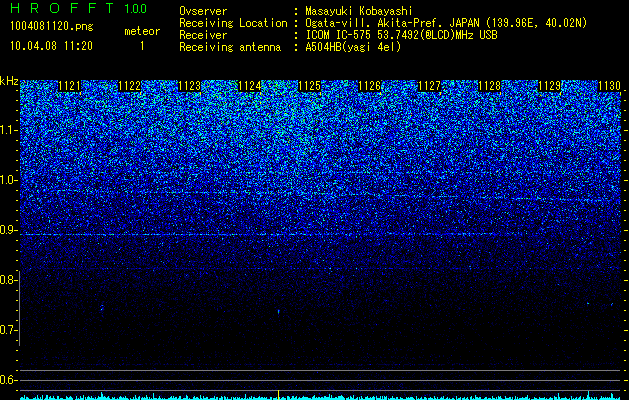Screen dimensions: 629x400
Task: Select the HROFFT title text
Action: click(x=62, y=8)
